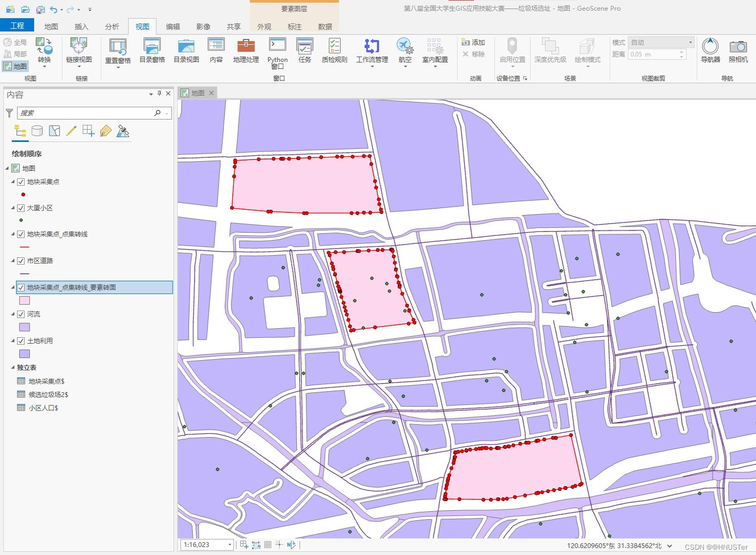756x555 pixels.
Task: Switch to List By Selection view
Action: (54, 131)
